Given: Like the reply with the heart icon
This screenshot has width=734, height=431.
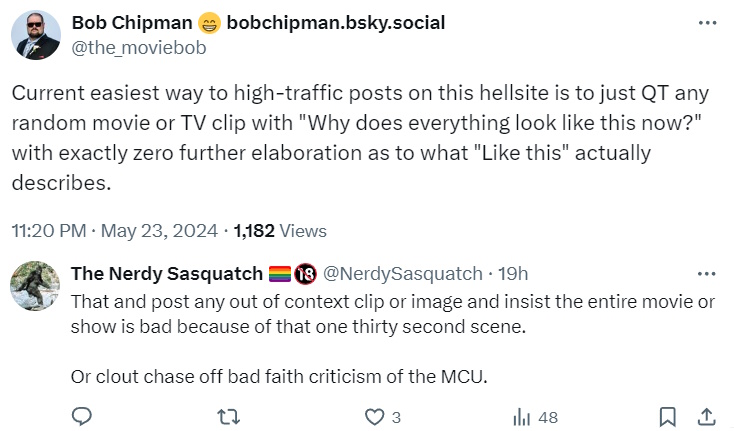Looking at the screenshot, I should click(374, 416).
